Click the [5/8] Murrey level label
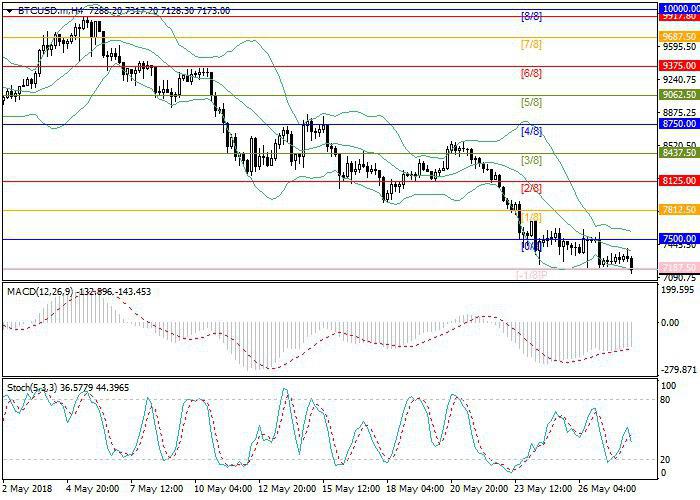The image size is (700, 500). point(532,103)
